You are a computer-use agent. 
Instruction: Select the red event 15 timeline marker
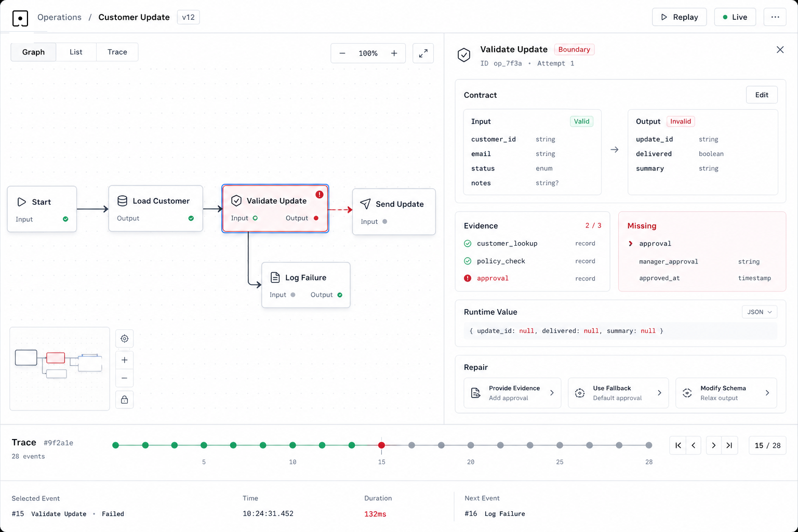381,445
